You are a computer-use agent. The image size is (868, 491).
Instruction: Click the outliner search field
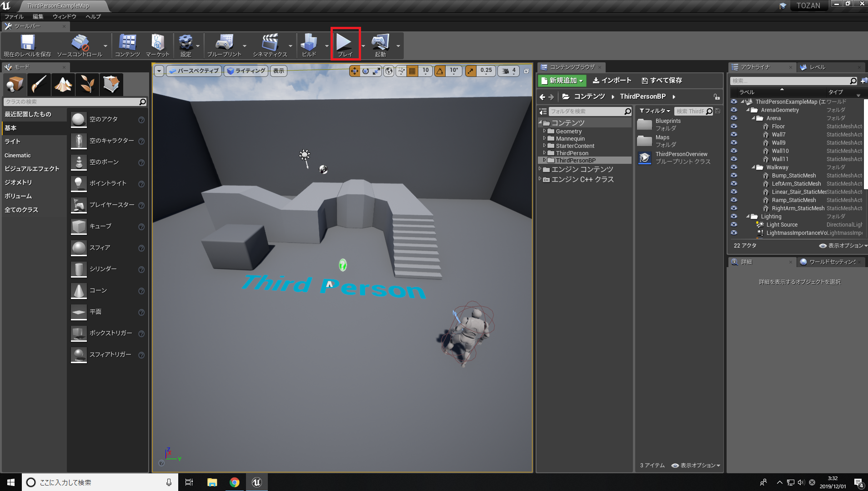[793, 81]
